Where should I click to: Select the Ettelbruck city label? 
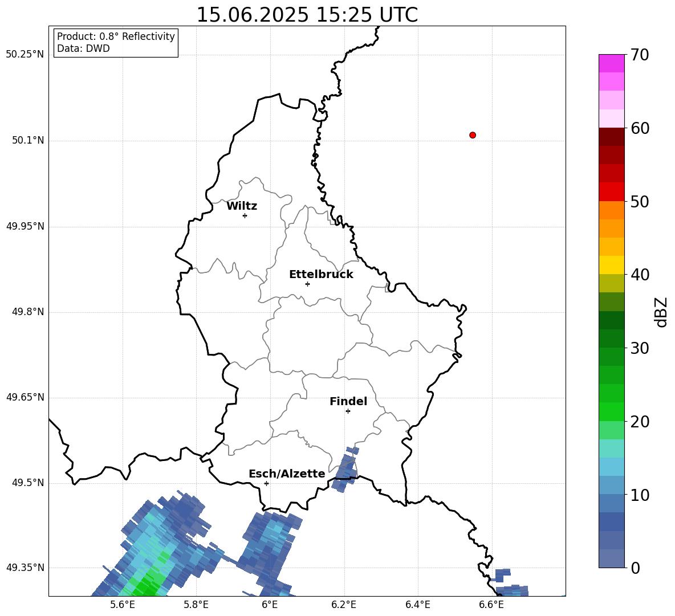[x=321, y=275]
